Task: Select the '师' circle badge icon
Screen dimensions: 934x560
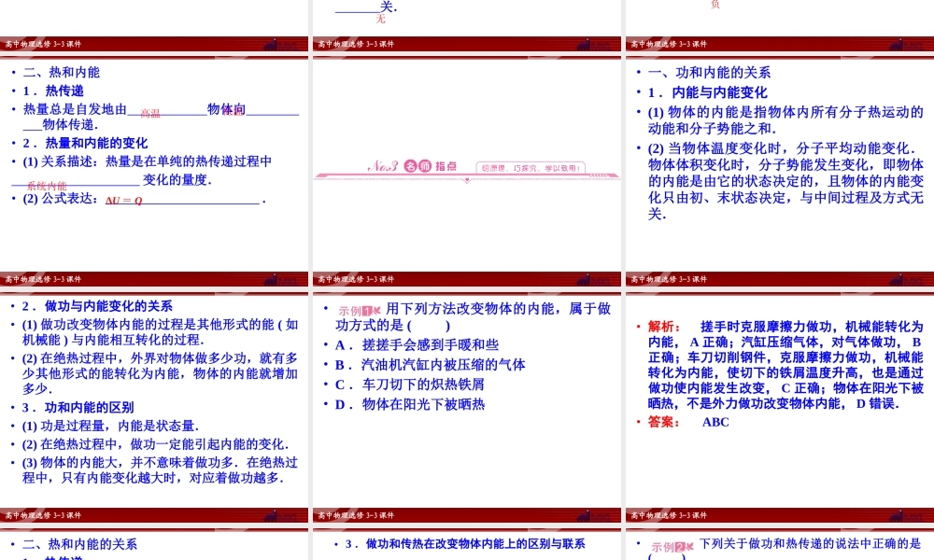Action: click(x=424, y=165)
